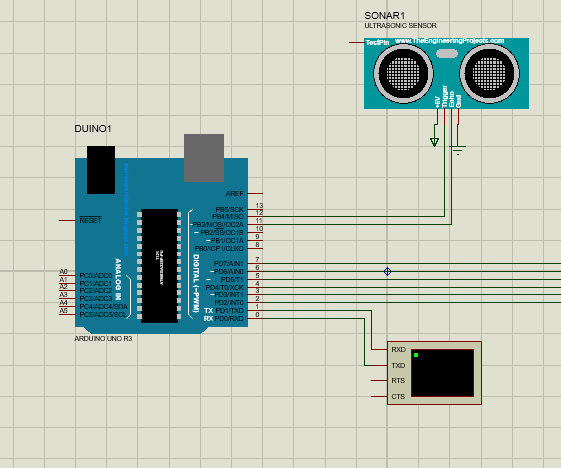Screen dimensions: 561x468
Task: Select the +5V power terminal arrow symbol
Action: click(434, 142)
